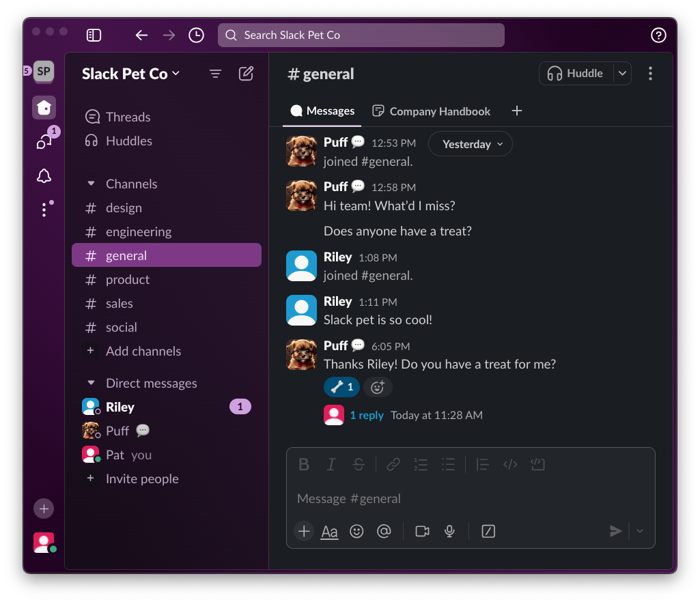Switch to the Company Handbook tab
700x602 pixels.
pyautogui.click(x=432, y=111)
